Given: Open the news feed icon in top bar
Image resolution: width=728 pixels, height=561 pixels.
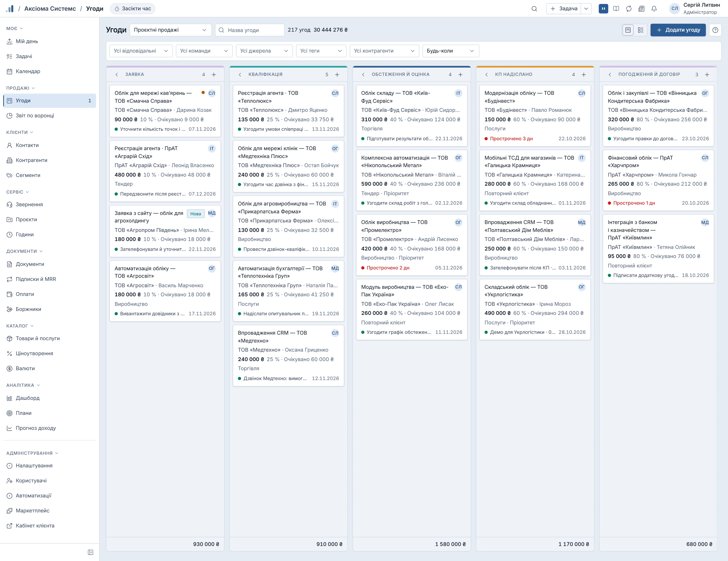Looking at the screenshot, I should [641, 9].
